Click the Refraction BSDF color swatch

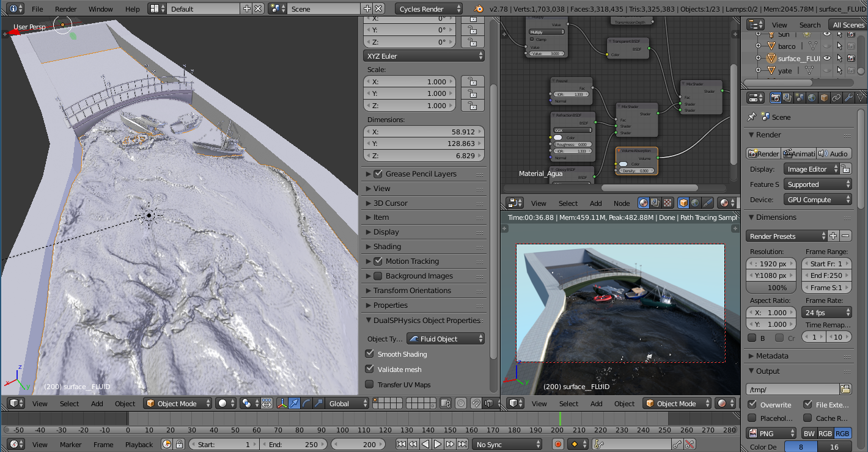click(x=557, y=137)
